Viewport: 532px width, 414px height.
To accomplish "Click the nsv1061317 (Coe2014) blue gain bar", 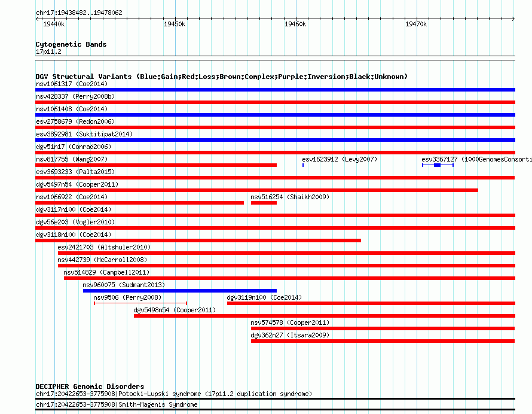I will coord(275,90).
